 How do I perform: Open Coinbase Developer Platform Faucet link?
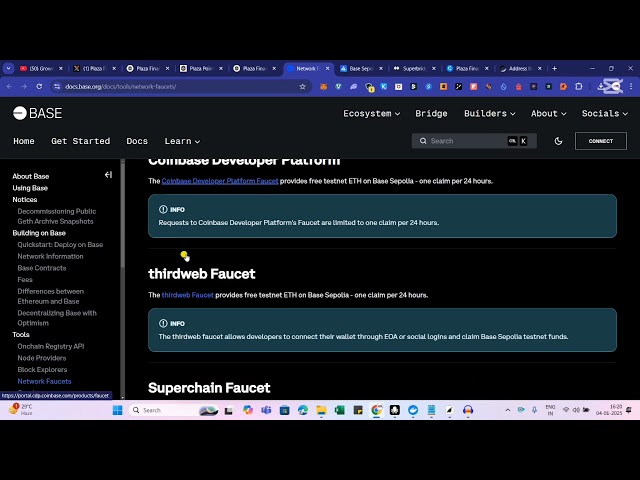coord(220,181)
